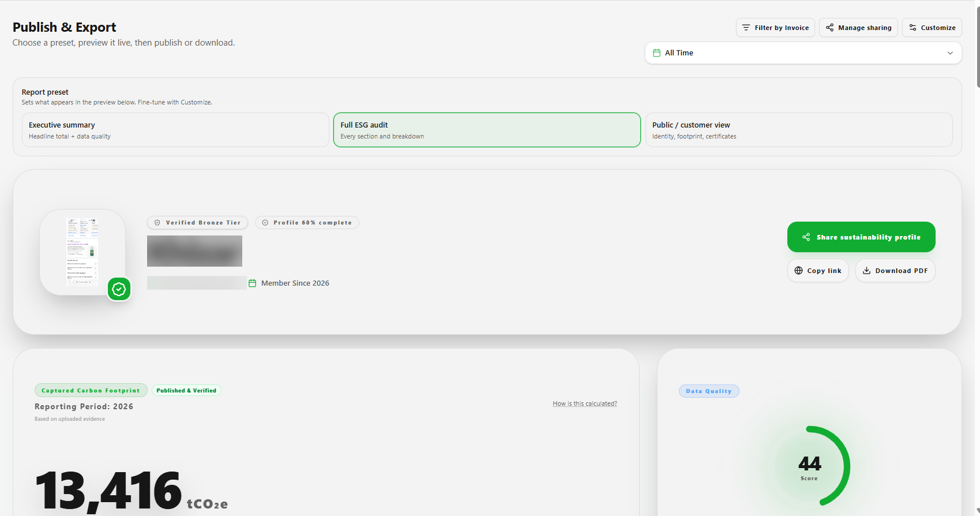Download the report as PDF
The height and width of the screenshot is (516, 980).
[x=895, y=271]
